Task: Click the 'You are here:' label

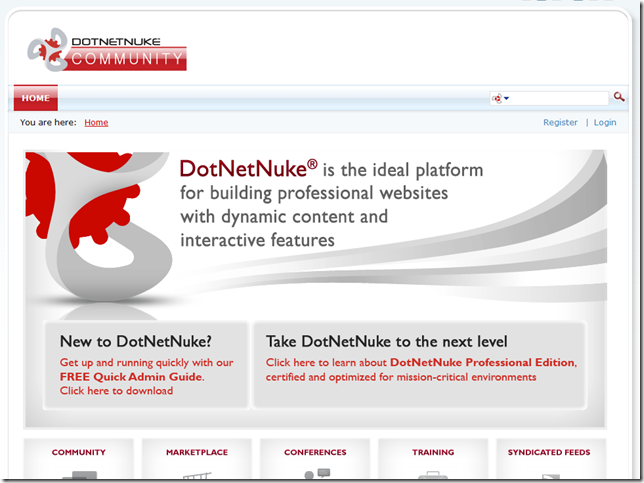Action: 48,122
